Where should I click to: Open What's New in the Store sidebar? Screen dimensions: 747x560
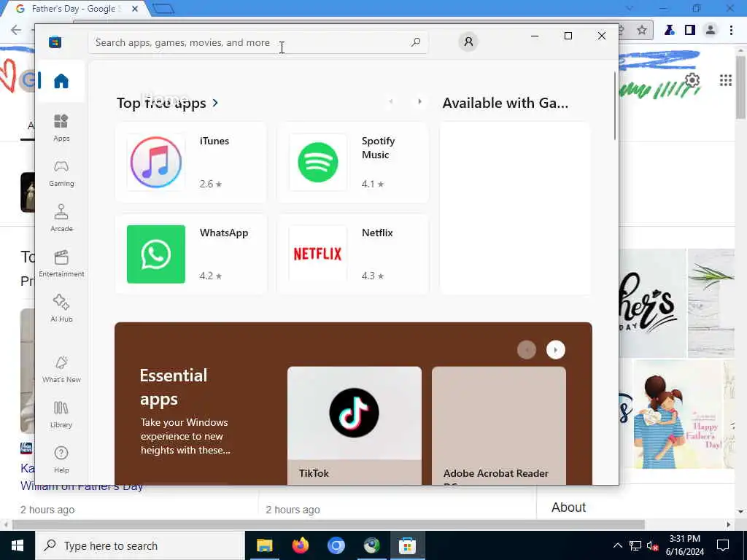pyautogui.click(x=61, y=370)
